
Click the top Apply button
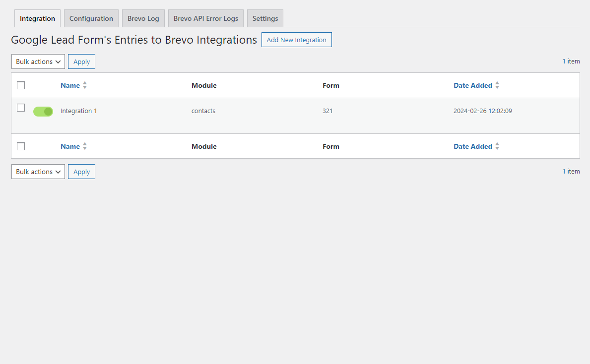point(82,61)
